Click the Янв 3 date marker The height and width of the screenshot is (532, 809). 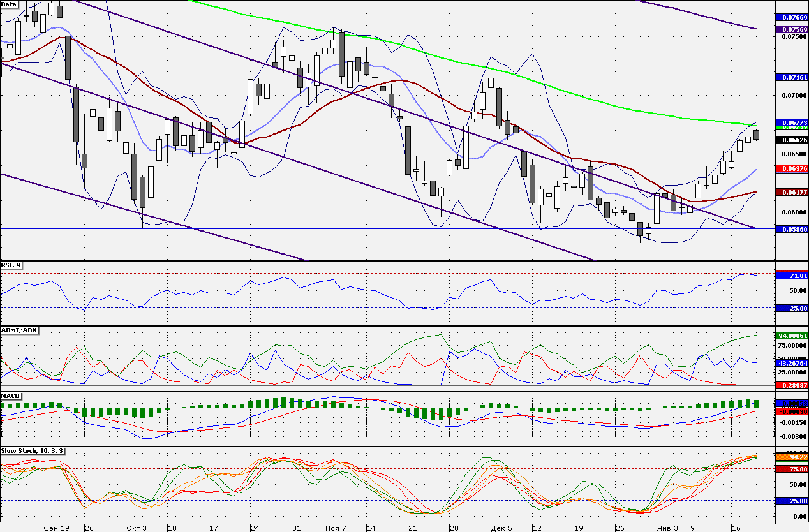click(x=668, y=528)
